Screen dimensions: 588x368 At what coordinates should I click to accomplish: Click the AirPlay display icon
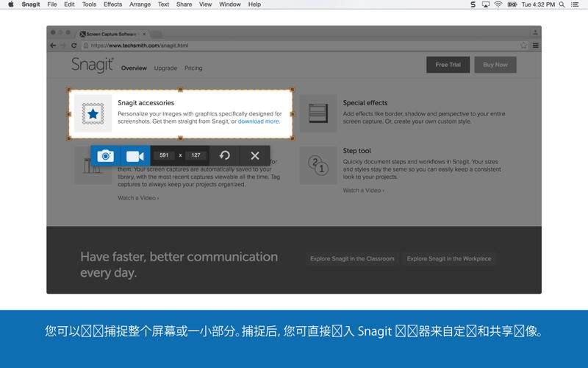pos(486,4)
